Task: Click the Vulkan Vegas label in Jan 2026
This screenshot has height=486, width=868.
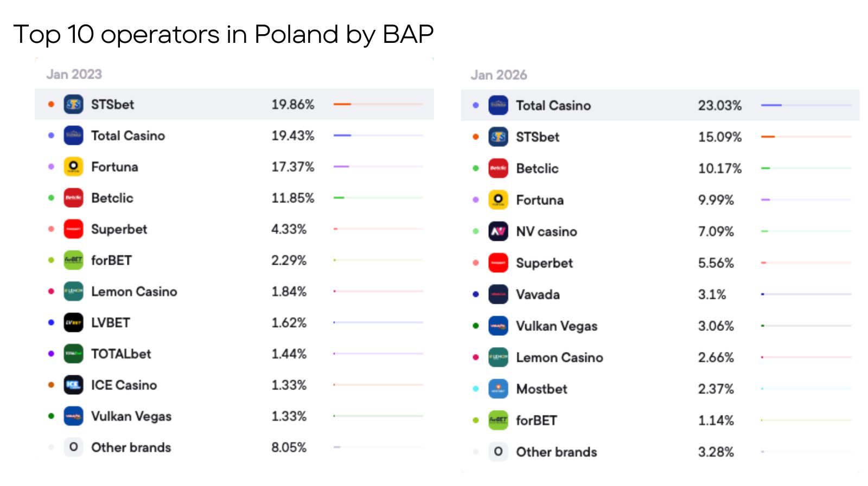Action: pyautogui.click(x=557, y=326)
